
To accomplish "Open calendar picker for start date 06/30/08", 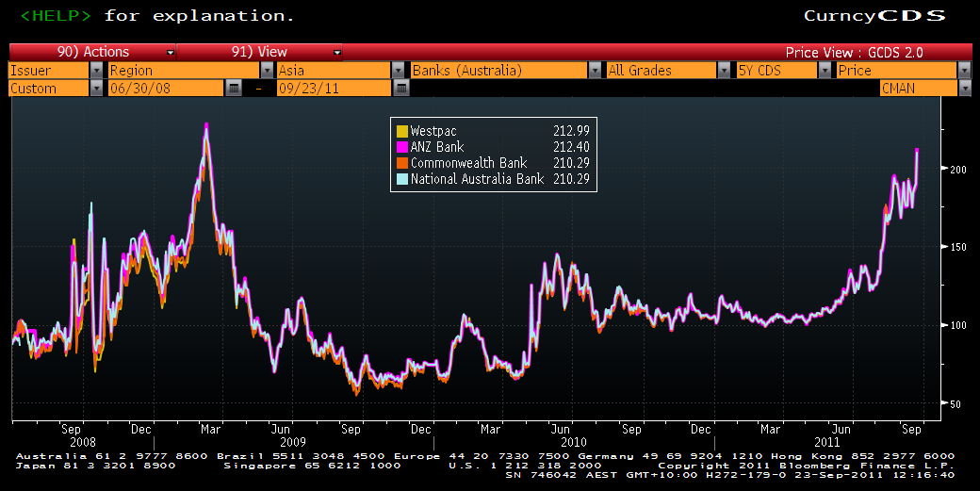I will pos(234,88).
